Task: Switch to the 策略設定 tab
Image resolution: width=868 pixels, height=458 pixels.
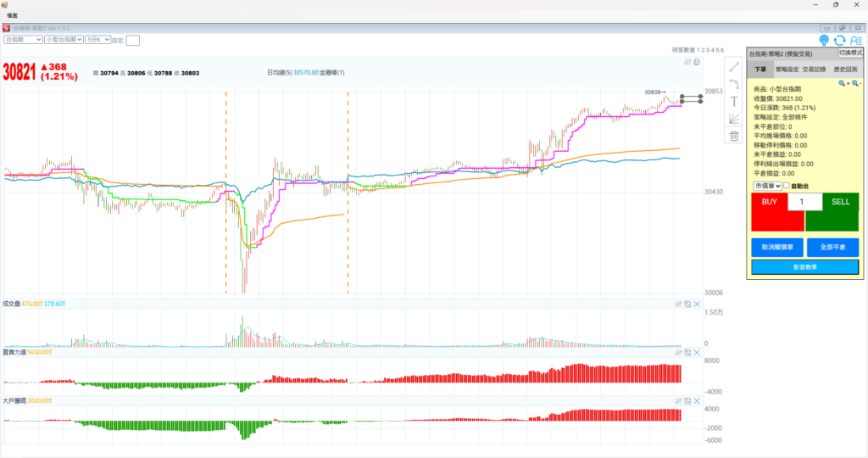Action: [x=787, y=69]
